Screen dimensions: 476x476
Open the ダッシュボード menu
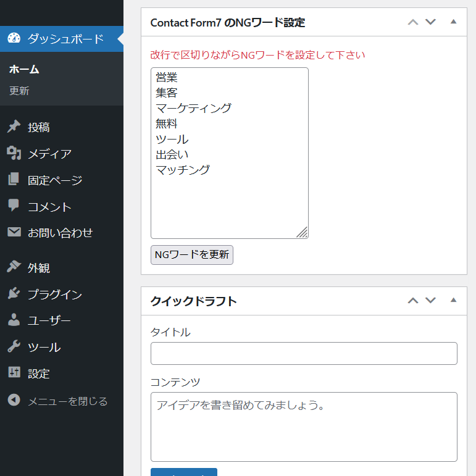62,39
